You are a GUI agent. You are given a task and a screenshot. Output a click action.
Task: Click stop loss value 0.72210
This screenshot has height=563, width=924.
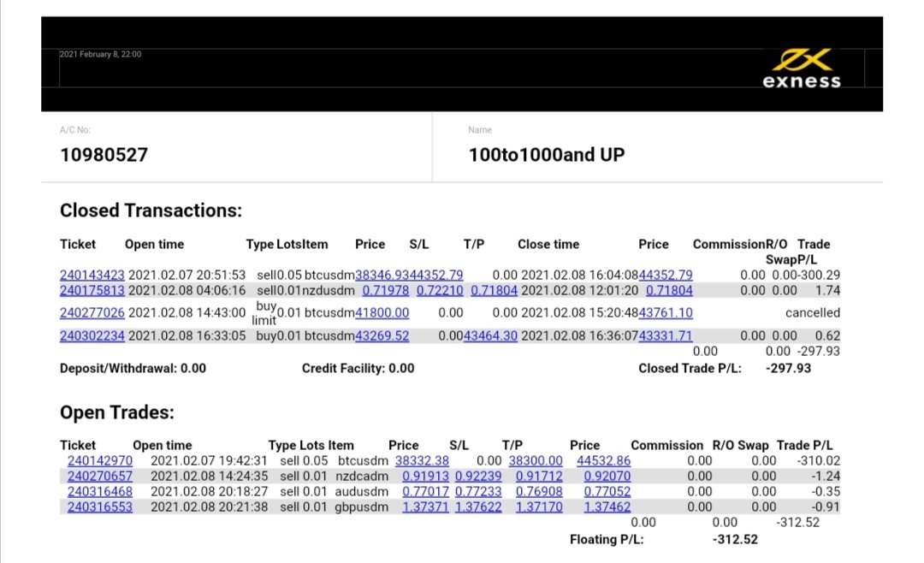440,290
